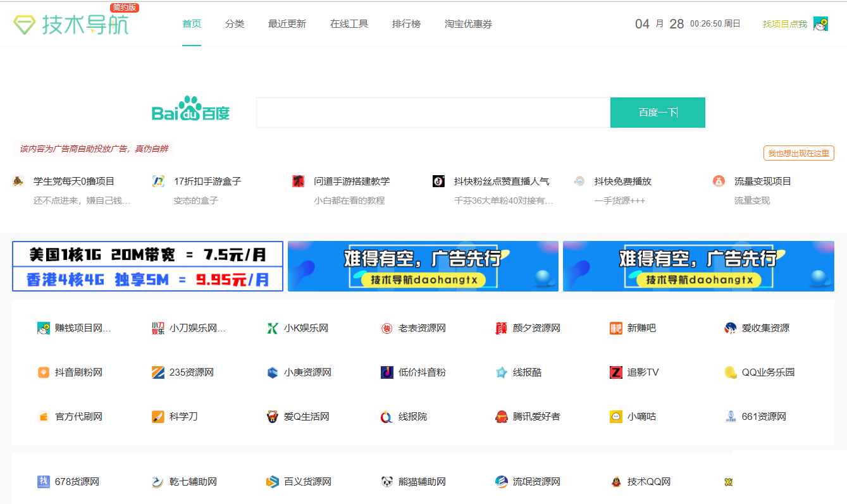Click the server pricing banner 美国1核1G

click(147, 266)
